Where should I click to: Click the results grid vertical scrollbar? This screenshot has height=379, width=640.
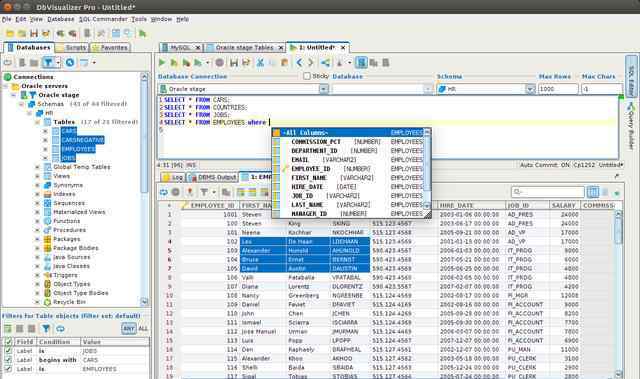pos(618,294)
